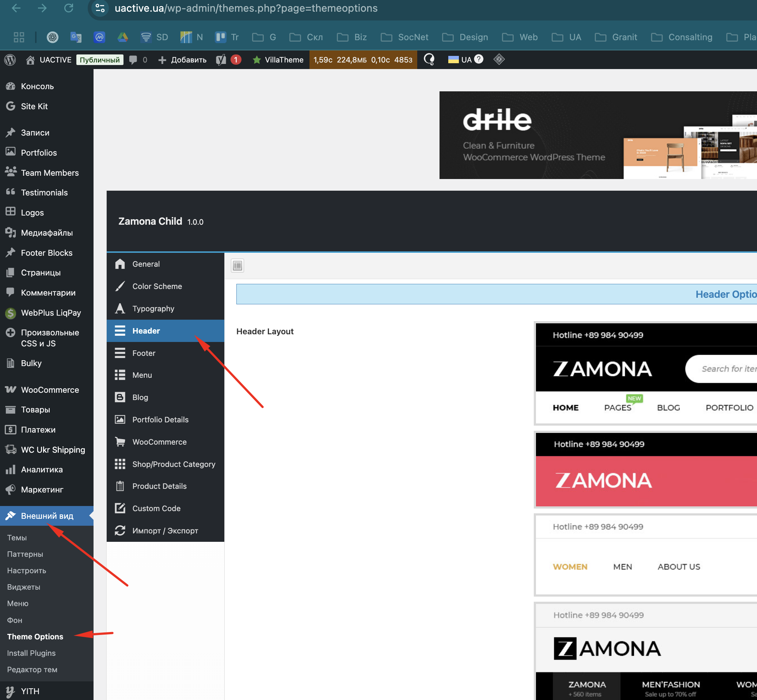This screenshot has height=700, width=757.
Task: Open Настроить customizer link
Action: click(27, 570)
